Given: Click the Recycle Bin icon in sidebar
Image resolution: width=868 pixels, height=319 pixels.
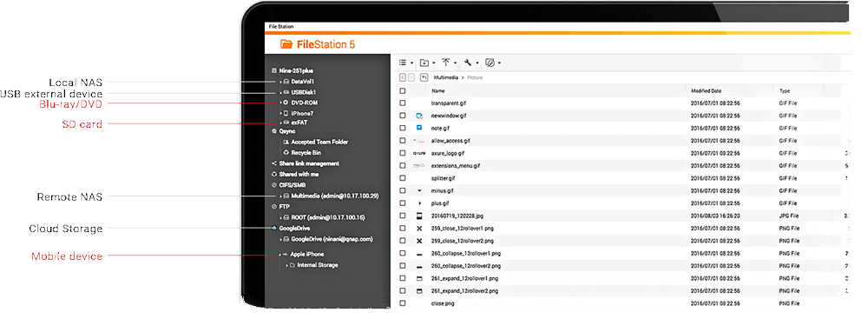Looking at the screenshot, I should click(x=286, y=153).
